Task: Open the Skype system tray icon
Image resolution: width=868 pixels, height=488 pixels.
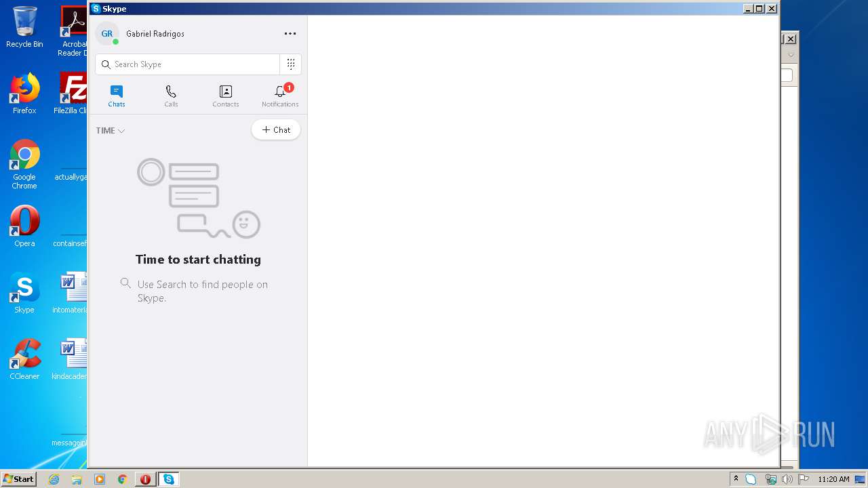Action: [751, 479]
